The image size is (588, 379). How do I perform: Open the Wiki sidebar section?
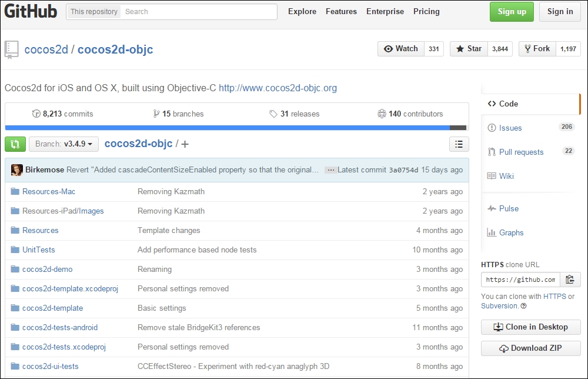pos(506,176)
